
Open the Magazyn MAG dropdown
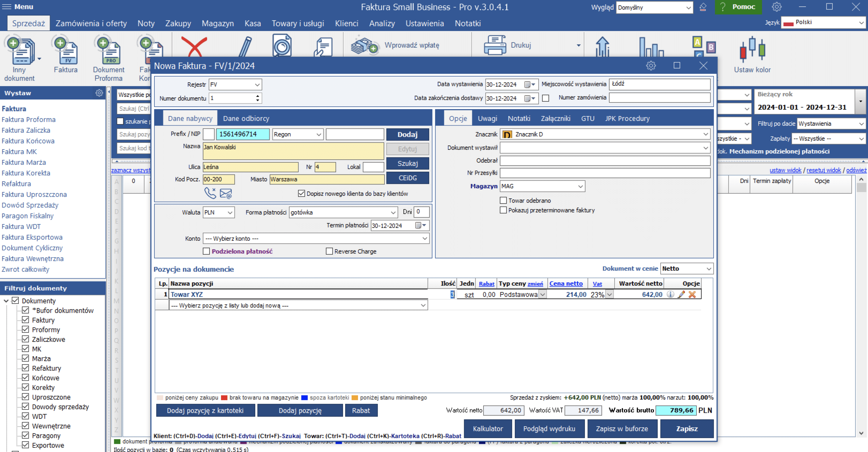point(580,186)
